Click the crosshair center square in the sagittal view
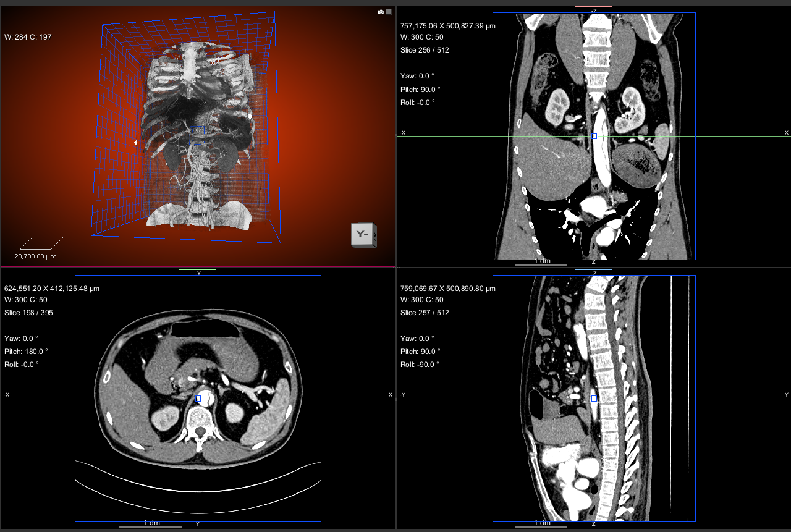 click(x=594, y=399)
